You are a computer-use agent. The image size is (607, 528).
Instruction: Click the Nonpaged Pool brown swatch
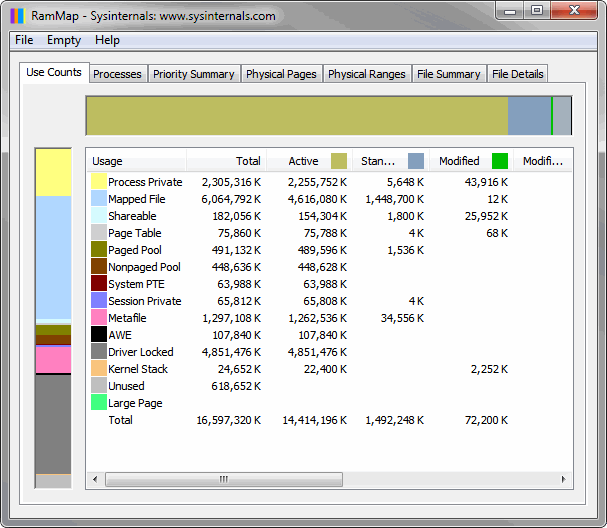tap(99, 266)
